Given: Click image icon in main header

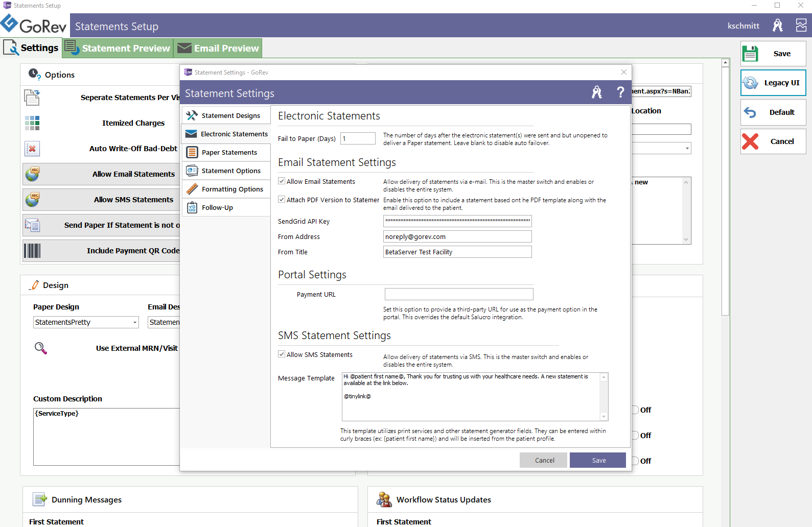Looking at the screenshot, I should pyautogui.click(x=801, y=25).
